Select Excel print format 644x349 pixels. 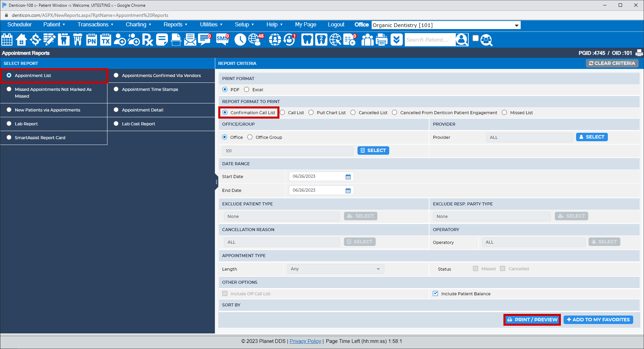click(x=247, y=90)
